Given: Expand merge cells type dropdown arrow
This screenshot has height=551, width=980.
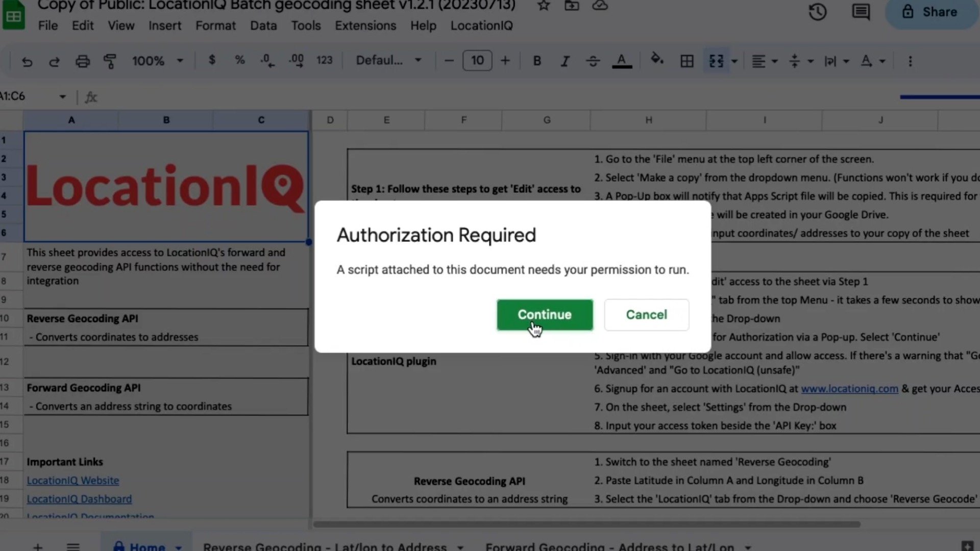Looking at the screenshot, I should click(734, 61).
